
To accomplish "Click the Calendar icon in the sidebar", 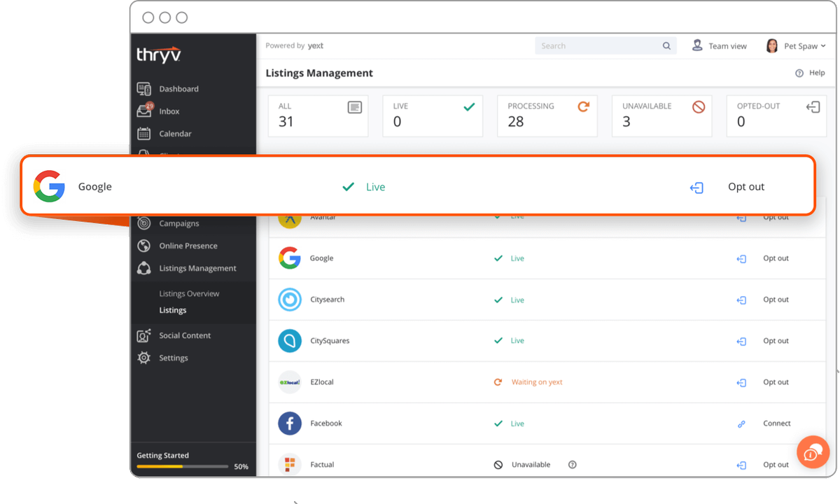I will coord(144,134).
